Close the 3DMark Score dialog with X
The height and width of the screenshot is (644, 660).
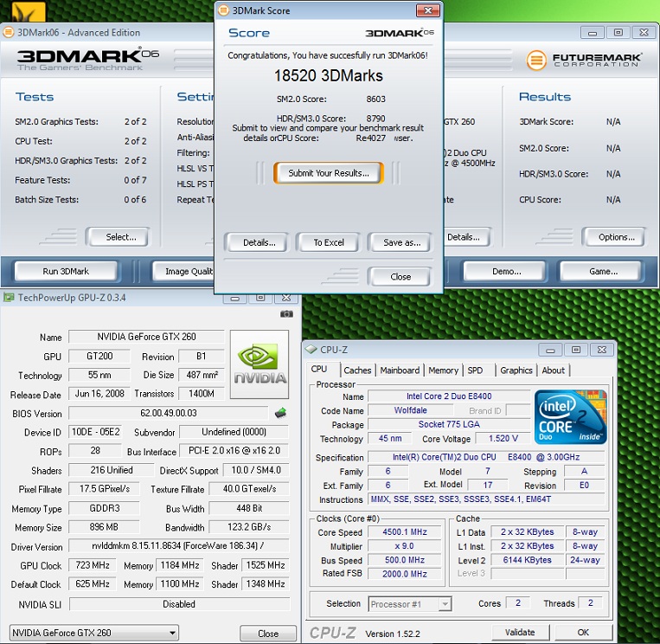point(427,10)
